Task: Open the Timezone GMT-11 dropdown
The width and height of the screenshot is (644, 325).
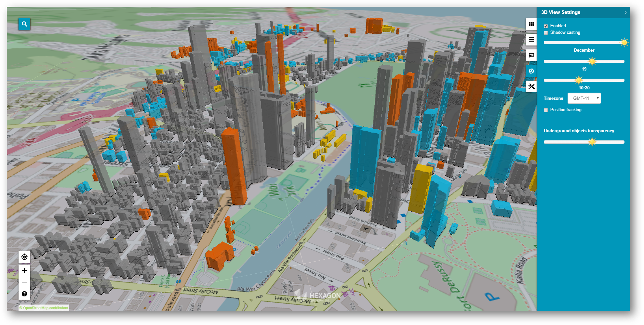Action: [x=584, y=98]
